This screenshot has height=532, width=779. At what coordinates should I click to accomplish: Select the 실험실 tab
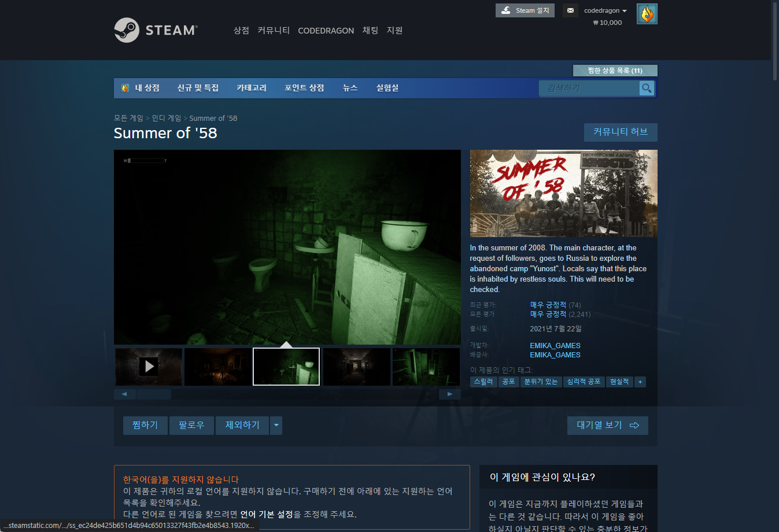point(387,88)
